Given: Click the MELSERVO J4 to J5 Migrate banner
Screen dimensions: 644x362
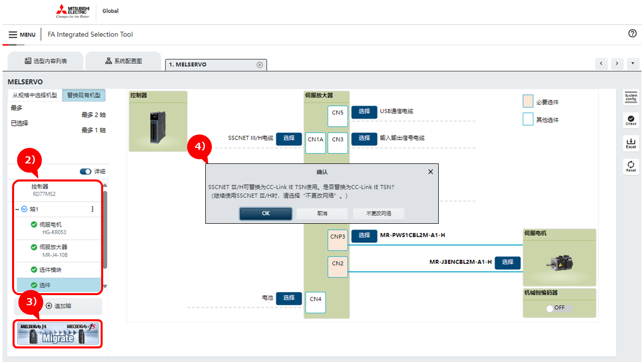Looking at the screenshot, I should click(x=58, y=334).
